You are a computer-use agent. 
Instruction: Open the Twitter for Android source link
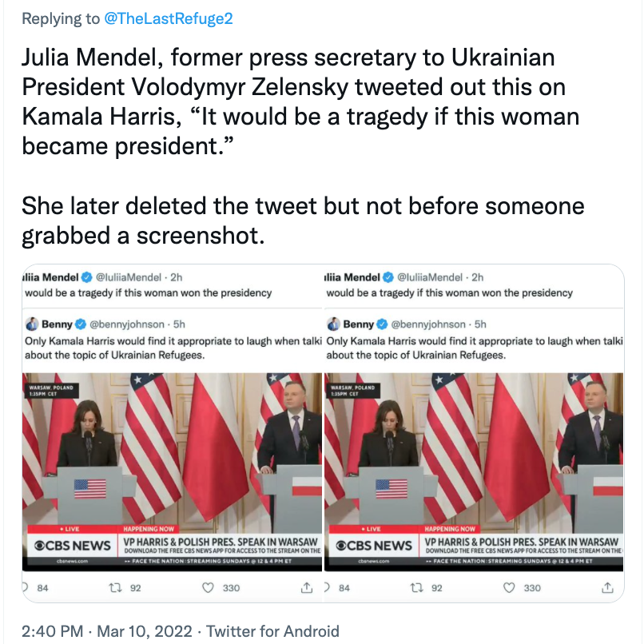click(x=272, y=631)
